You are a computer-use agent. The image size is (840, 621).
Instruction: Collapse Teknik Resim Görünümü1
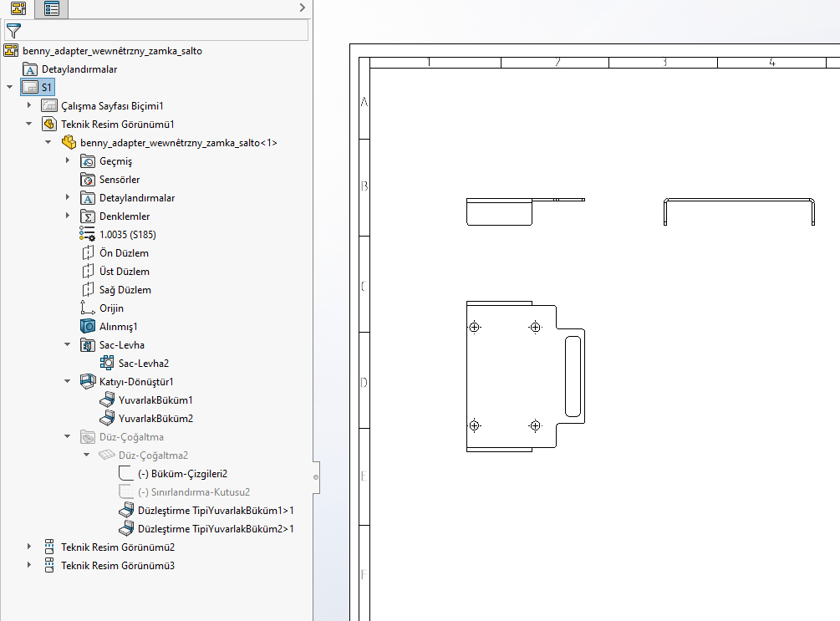click(x=29, y=125)
